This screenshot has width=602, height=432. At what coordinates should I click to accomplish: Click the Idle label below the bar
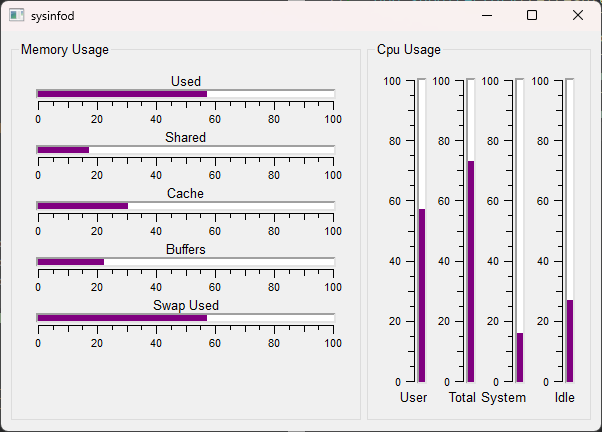tap(565, 398)
